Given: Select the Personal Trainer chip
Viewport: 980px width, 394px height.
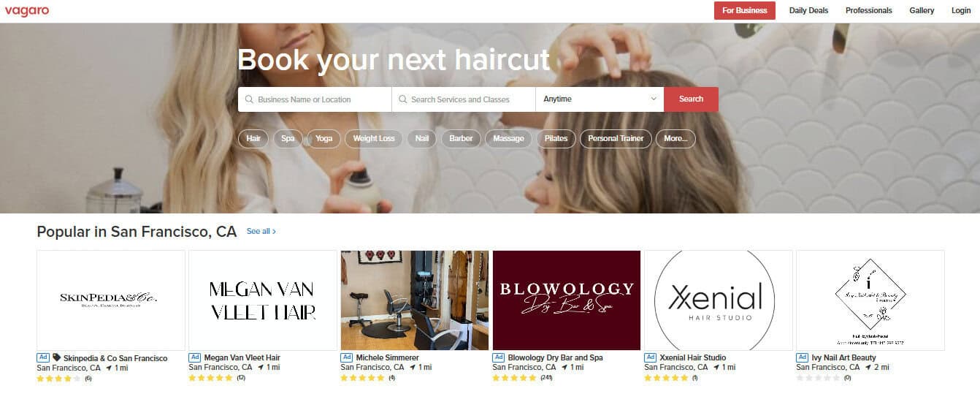Looking at the screenshot, I should point(616,138).
